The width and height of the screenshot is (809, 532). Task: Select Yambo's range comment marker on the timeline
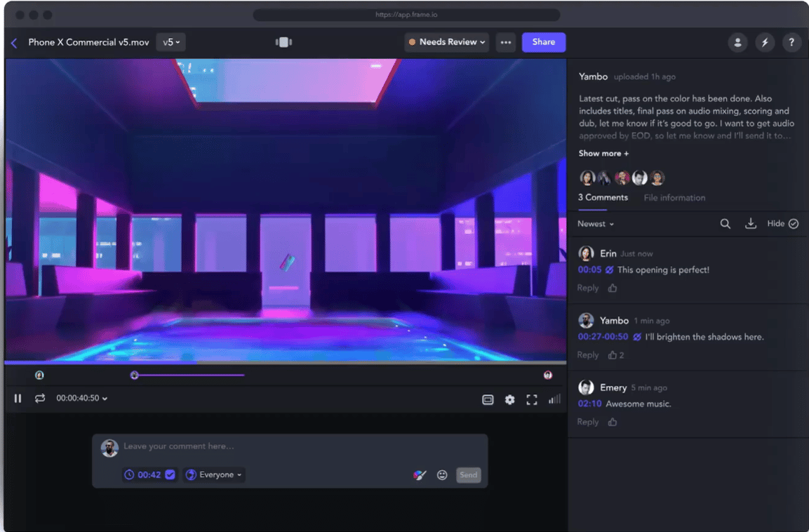click(x=135, y=375)
